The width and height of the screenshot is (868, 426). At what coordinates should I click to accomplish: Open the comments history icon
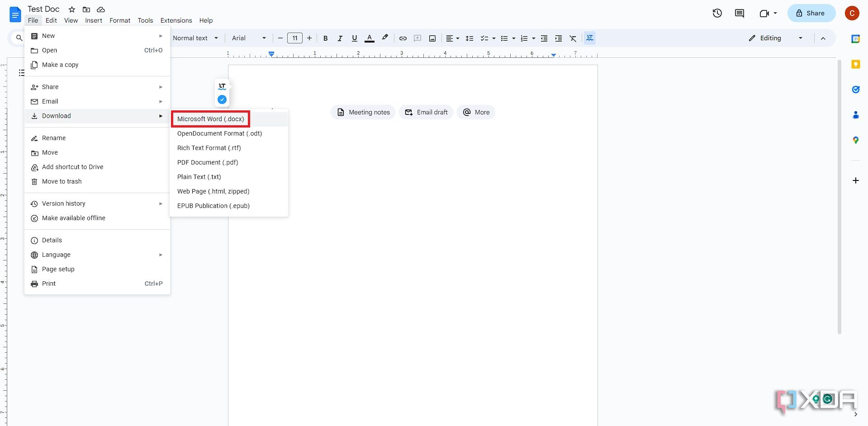(x=740, y=13)
